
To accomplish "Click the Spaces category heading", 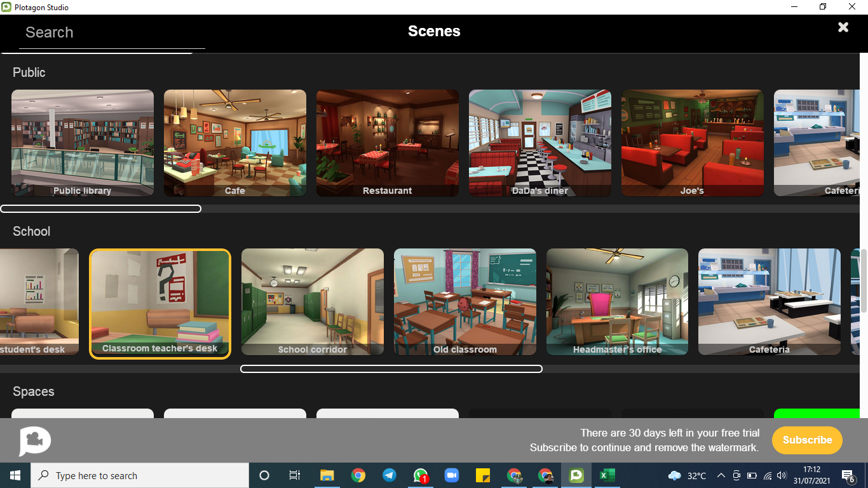I will pos(34,391).
